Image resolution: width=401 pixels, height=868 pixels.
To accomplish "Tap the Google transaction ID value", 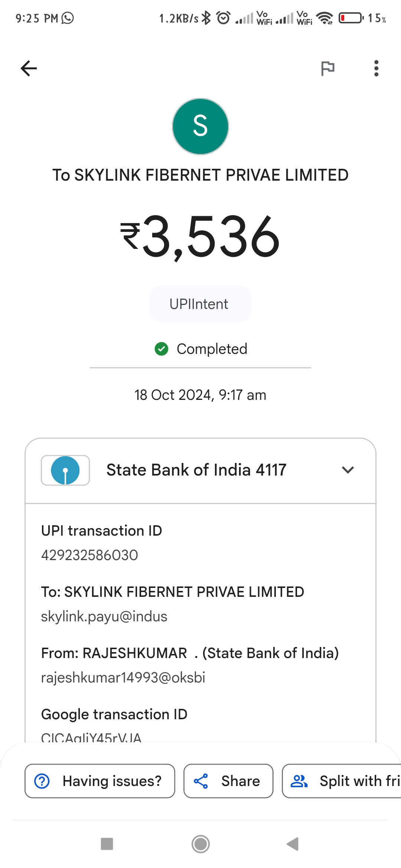I will click(91, 737).
